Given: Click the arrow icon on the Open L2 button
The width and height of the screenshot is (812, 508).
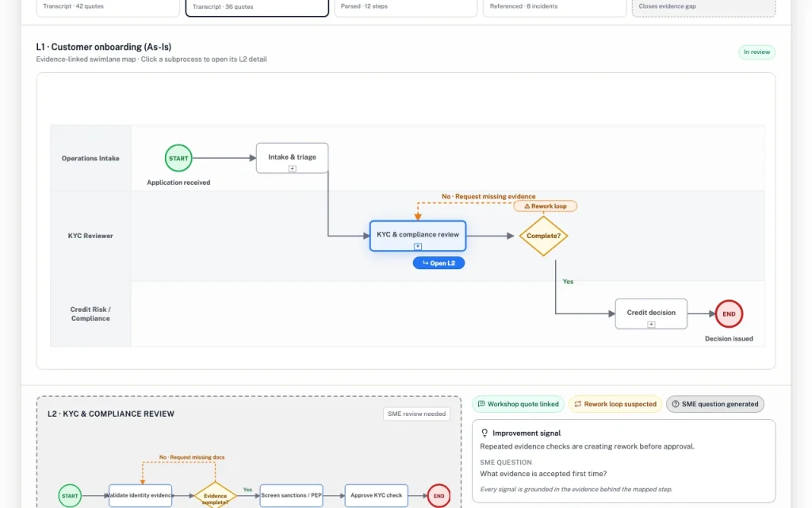Looking at the screenshot, I should tap(425, 263).
